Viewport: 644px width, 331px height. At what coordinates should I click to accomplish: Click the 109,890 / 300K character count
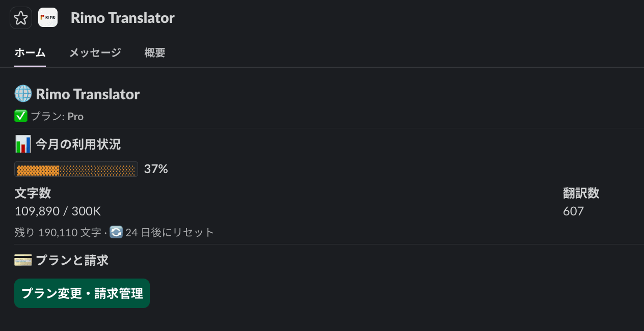tap(57, 211)
